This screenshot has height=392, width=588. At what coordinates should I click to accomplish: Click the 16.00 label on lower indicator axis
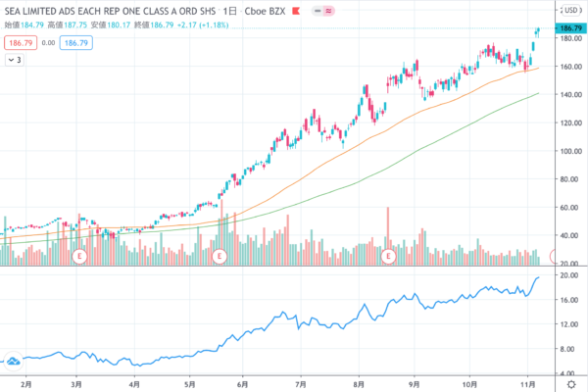click(569, 300)
